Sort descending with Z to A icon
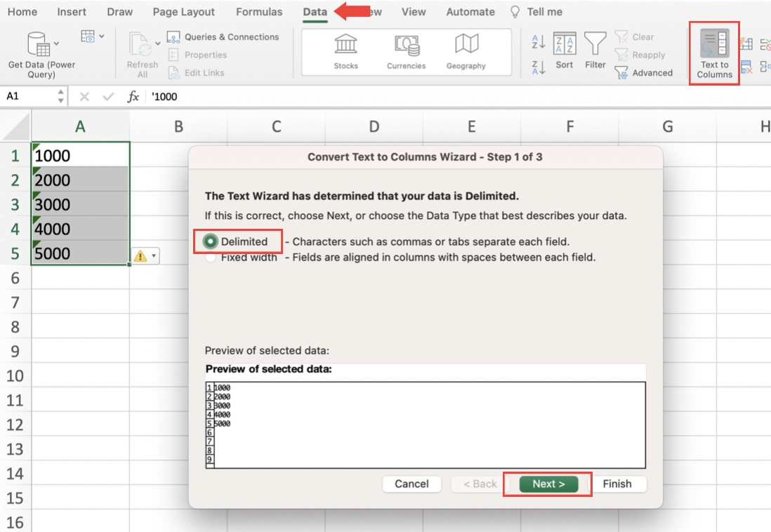The height and width of the screenshot is (532, 771). point(539,67)
